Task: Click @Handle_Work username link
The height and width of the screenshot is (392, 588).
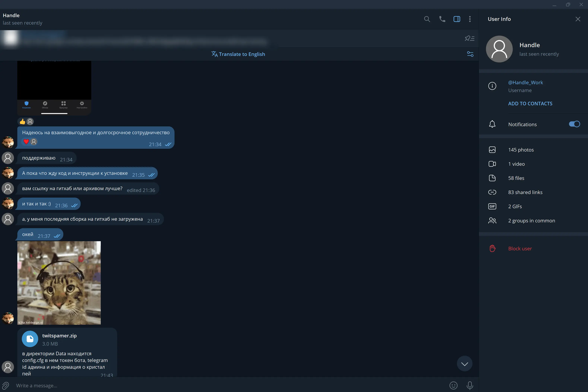Action: click(x=525, y=82)
